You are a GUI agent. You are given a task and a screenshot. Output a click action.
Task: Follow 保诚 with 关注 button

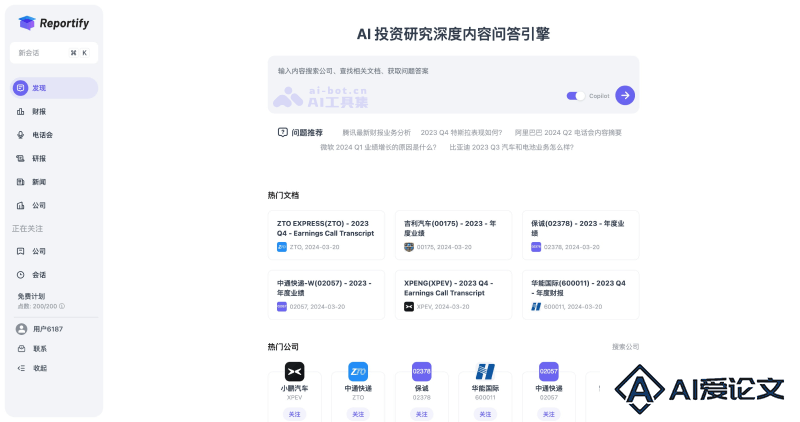(x=421, y=414)
